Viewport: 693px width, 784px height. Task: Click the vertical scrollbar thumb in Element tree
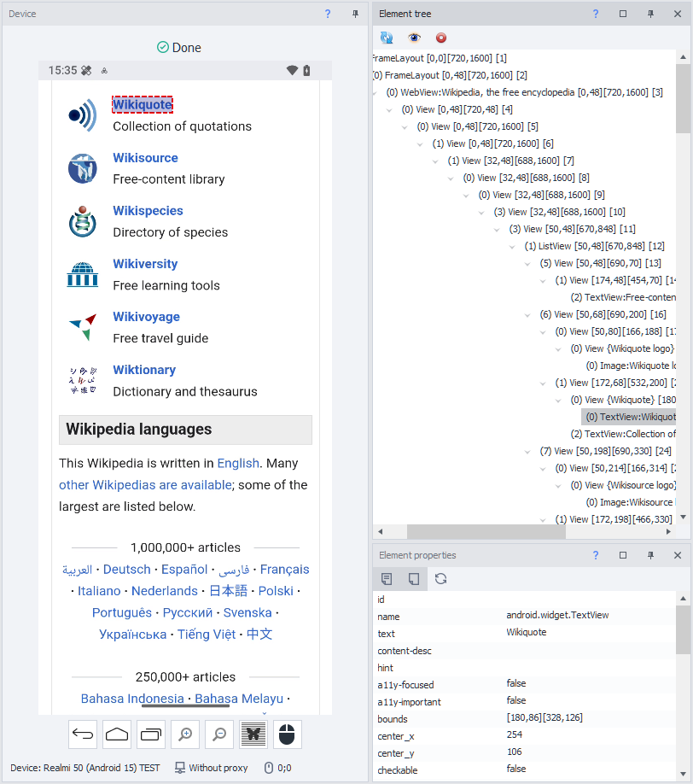683,98
